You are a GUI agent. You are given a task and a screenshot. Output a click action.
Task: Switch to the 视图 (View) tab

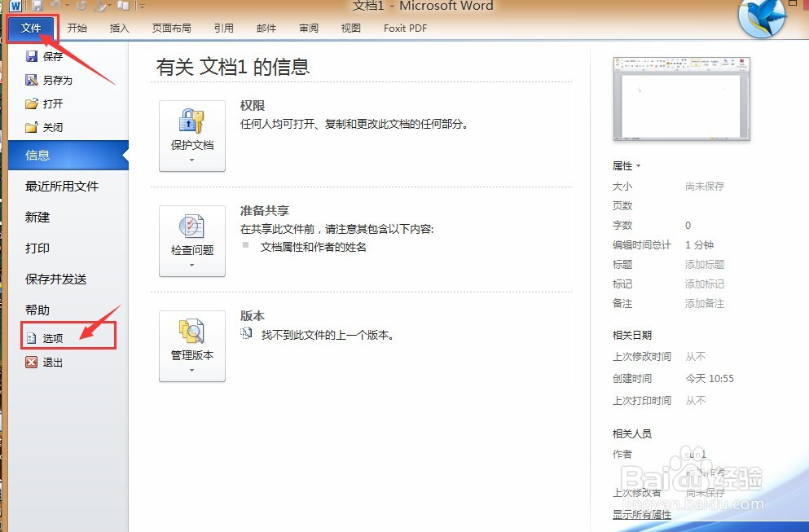point(351,28)
